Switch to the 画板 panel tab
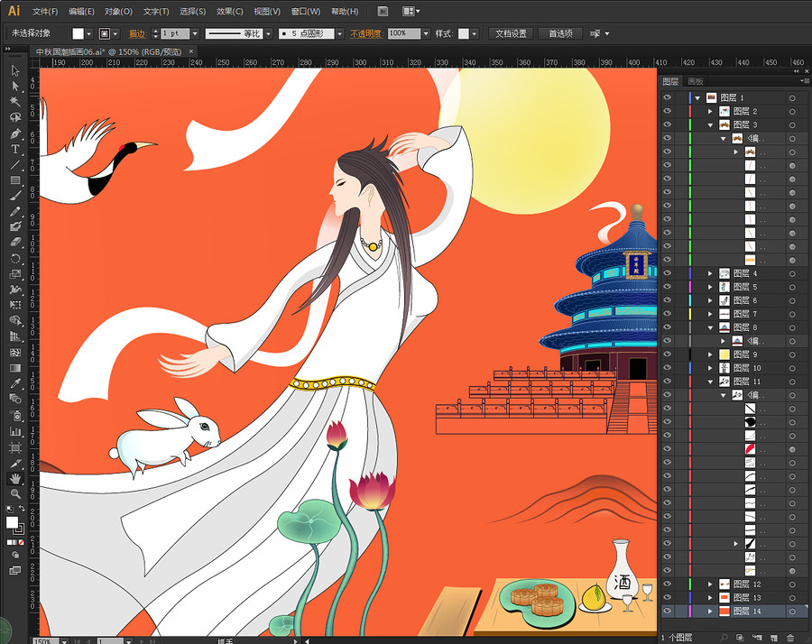 [696, 81]
